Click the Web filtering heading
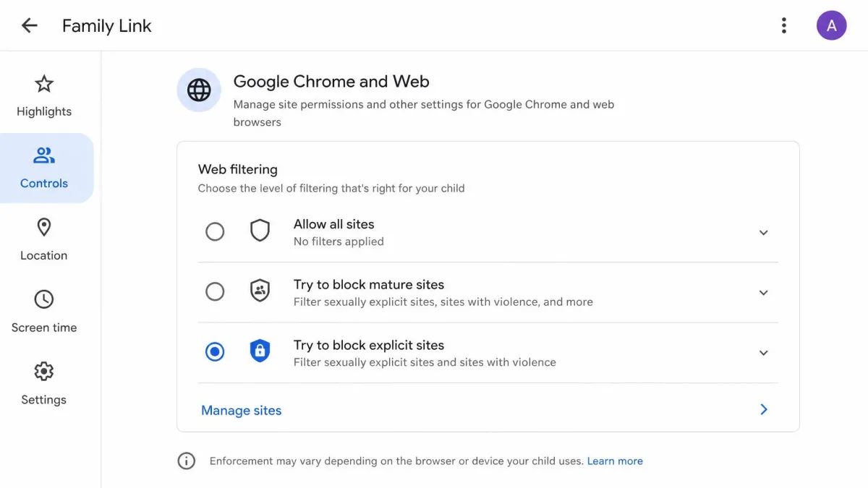 coord(238,169)
